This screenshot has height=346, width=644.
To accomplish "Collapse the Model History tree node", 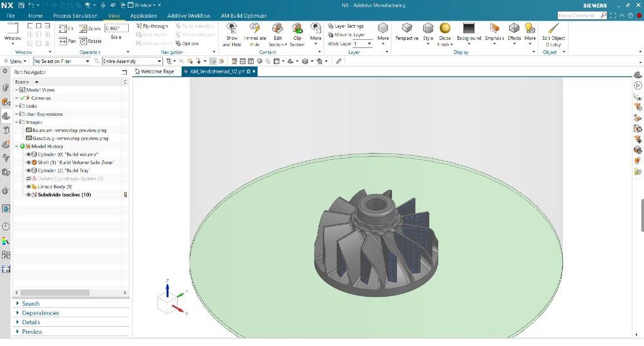I will coord(17,146).
